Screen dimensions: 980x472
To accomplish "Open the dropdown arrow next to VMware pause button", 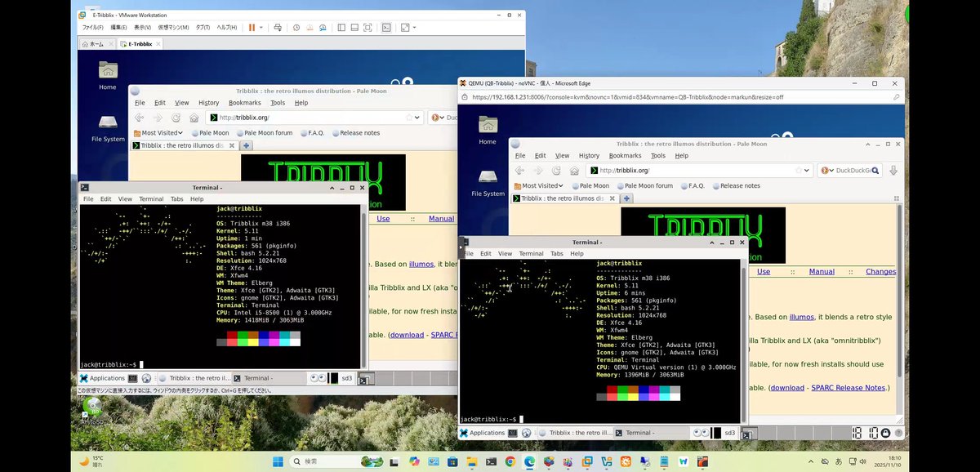I will pos(261,27).
